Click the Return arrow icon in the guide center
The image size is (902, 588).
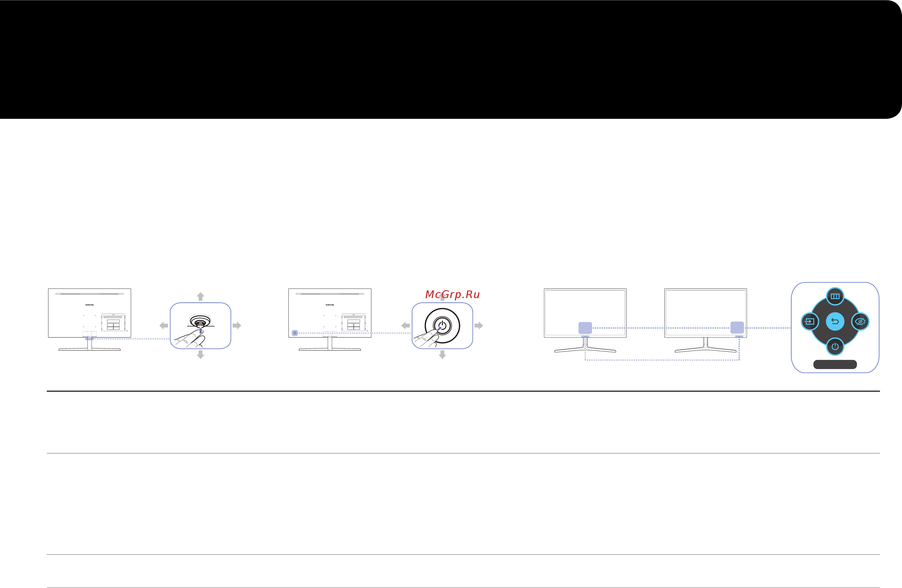click(x=835, y=322)
